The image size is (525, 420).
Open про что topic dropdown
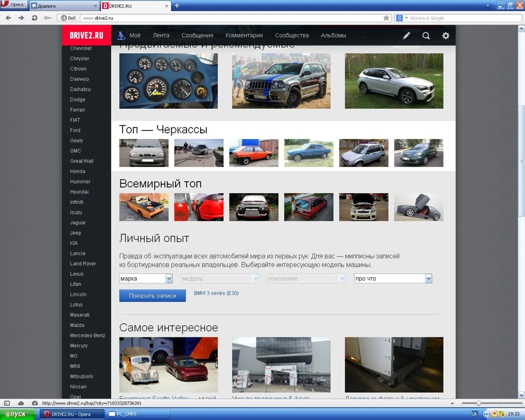393,278
